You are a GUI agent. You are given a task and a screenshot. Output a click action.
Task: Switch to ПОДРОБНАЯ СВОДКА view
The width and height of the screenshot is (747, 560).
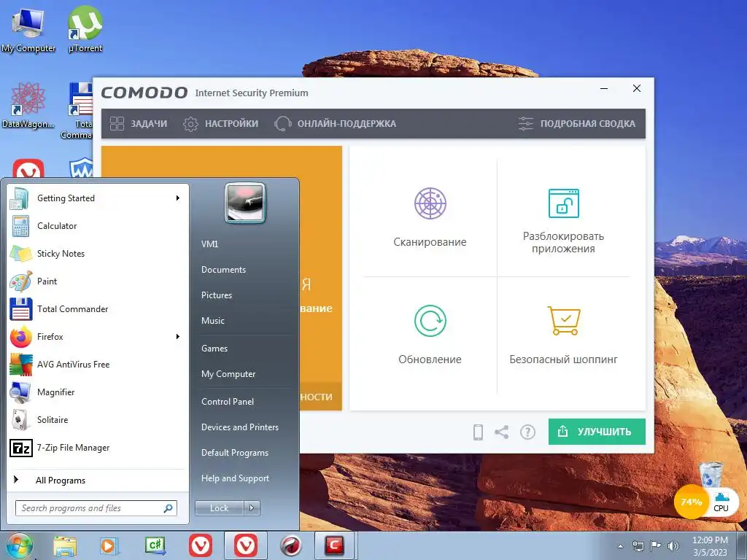(576, 124)
